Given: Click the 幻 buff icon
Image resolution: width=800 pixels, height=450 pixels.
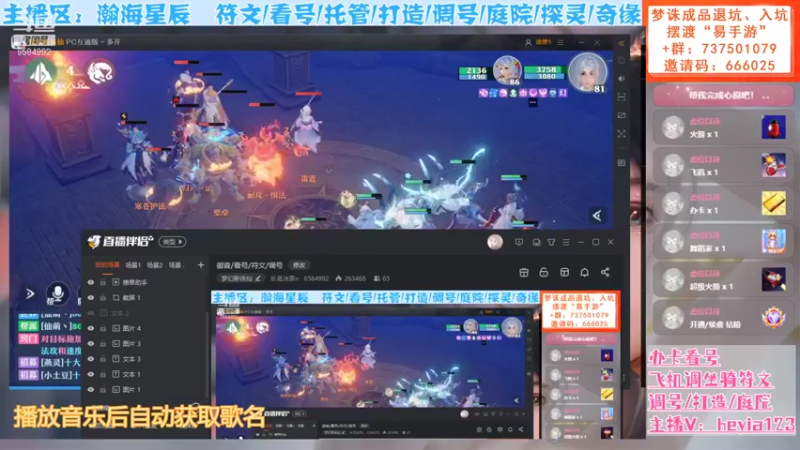Looking at the screenshot, I should (563, 93).
